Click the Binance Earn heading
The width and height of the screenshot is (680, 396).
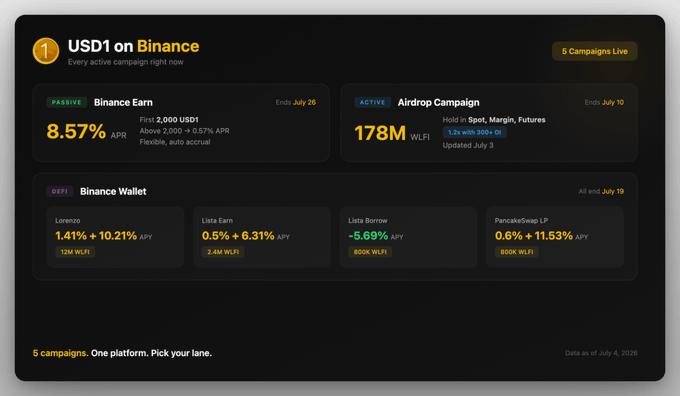(123, 102)
